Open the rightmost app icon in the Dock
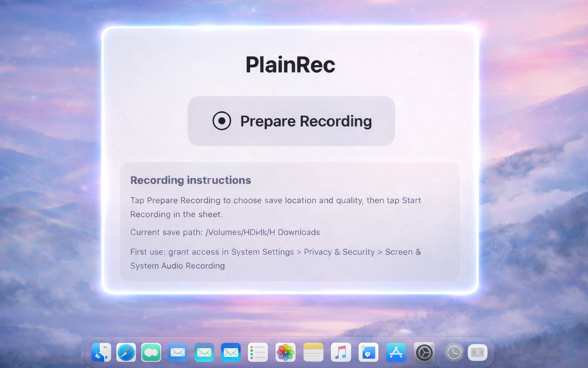588x368 pixels. [477, 352]
